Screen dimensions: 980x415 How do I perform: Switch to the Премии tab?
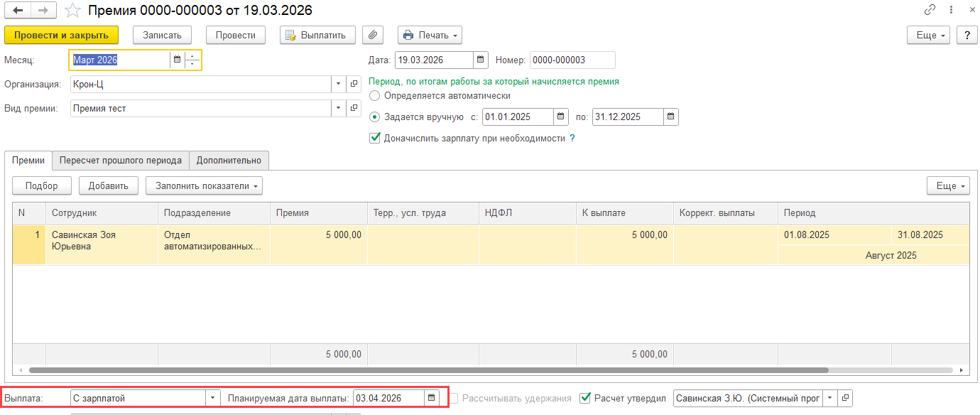(x=28, y=161)
